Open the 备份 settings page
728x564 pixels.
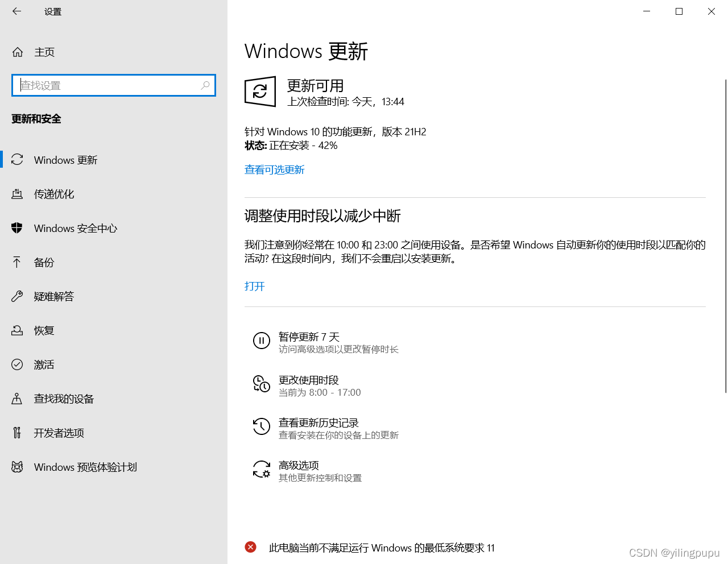(x=114, y=262)
